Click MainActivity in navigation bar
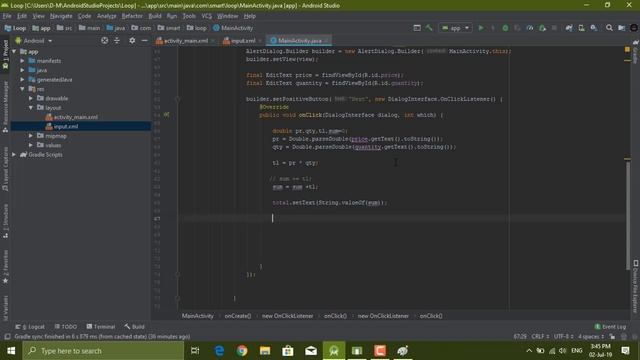640x360 pixels. (x=233, y=28)
